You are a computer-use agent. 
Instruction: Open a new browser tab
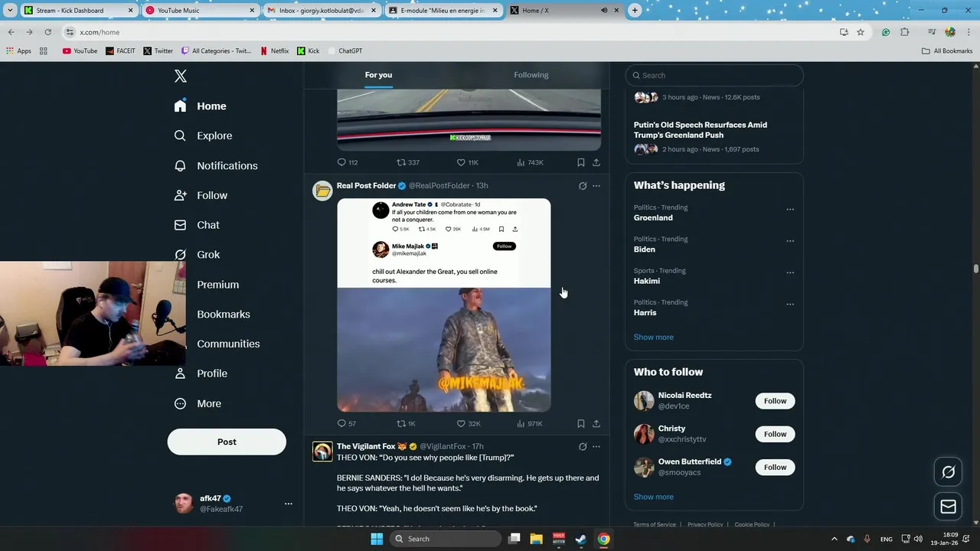(635, 11)
